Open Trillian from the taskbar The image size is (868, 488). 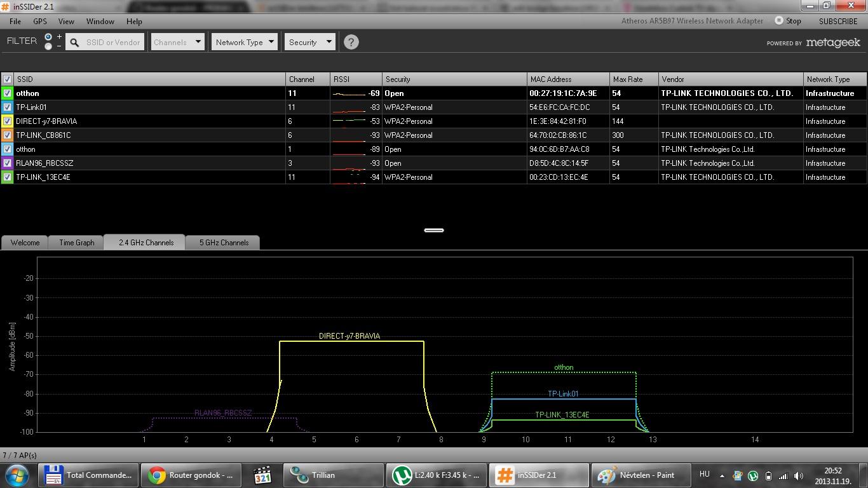[x=333, y=475]
